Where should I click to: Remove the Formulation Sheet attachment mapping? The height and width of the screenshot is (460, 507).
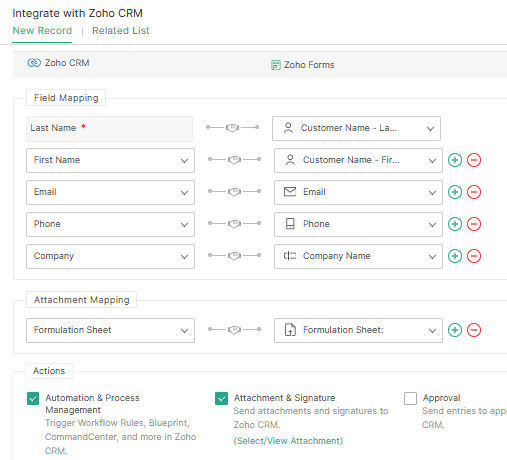(x=474, y=330)
